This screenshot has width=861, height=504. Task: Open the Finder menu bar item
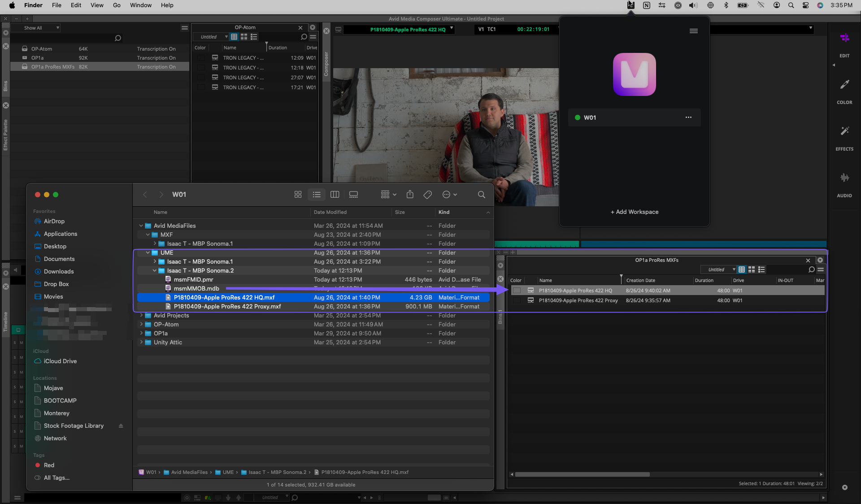pos(33,5)
